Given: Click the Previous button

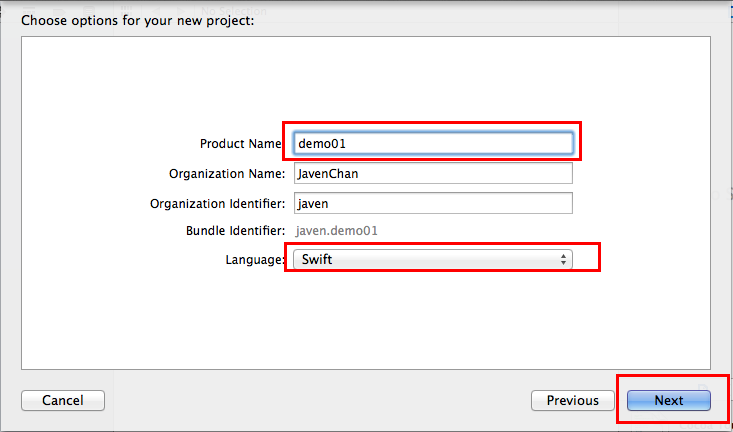Looking at the screenshot, I should click(x=573, y=401).
